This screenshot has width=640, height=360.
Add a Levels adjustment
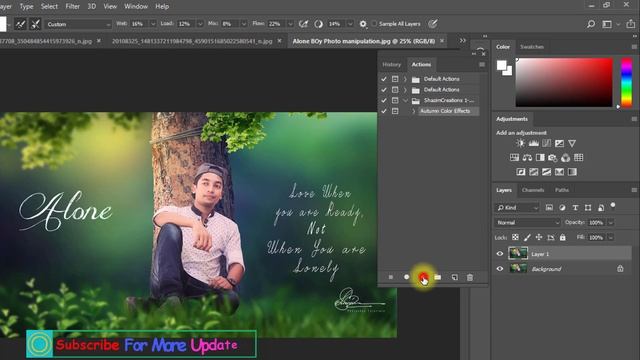coord(533,143)
